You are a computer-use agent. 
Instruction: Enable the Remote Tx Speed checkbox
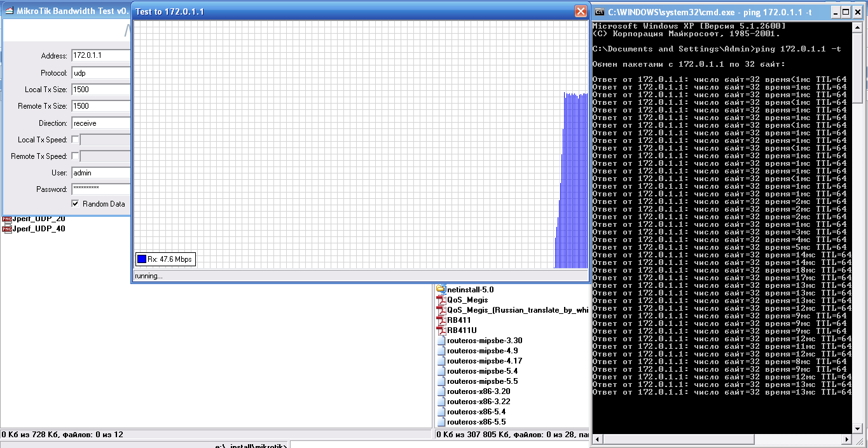(x=75, y=156)
